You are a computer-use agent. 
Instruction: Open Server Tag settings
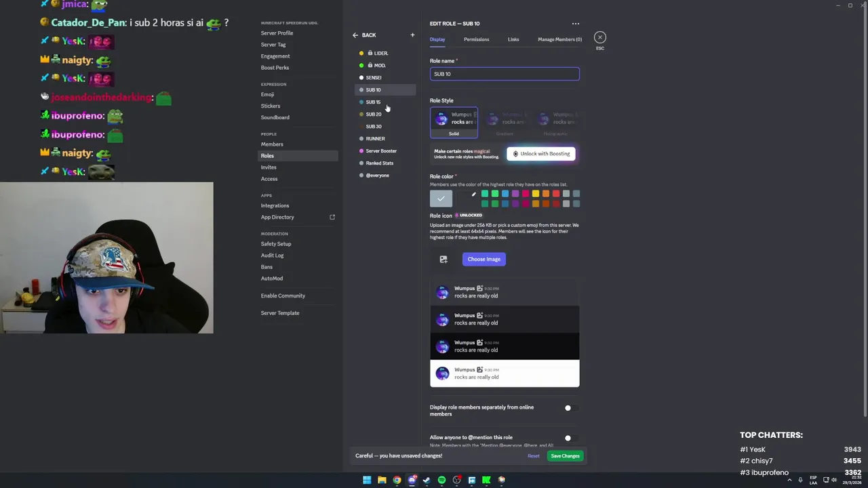click(x=273, y=45)
